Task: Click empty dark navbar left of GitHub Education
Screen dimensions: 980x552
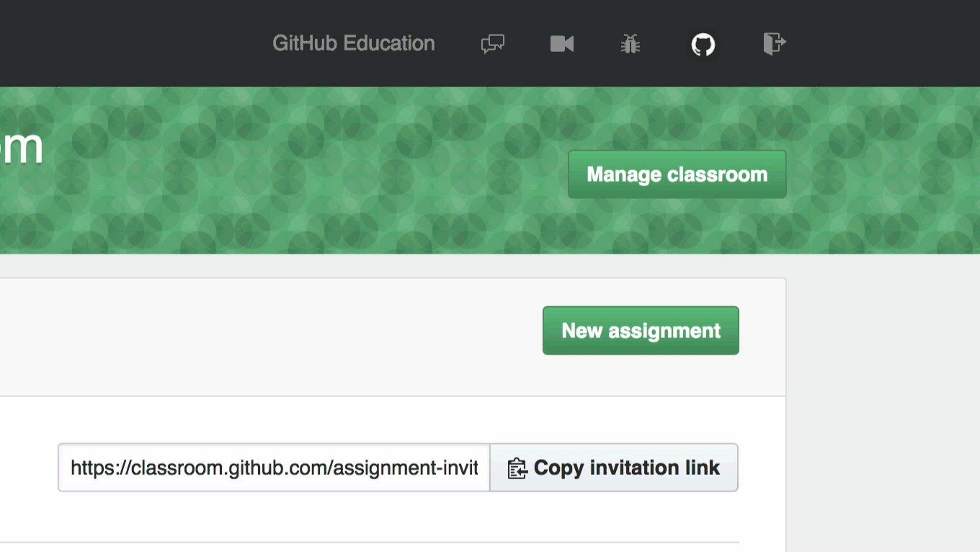Action: [130, 43]
